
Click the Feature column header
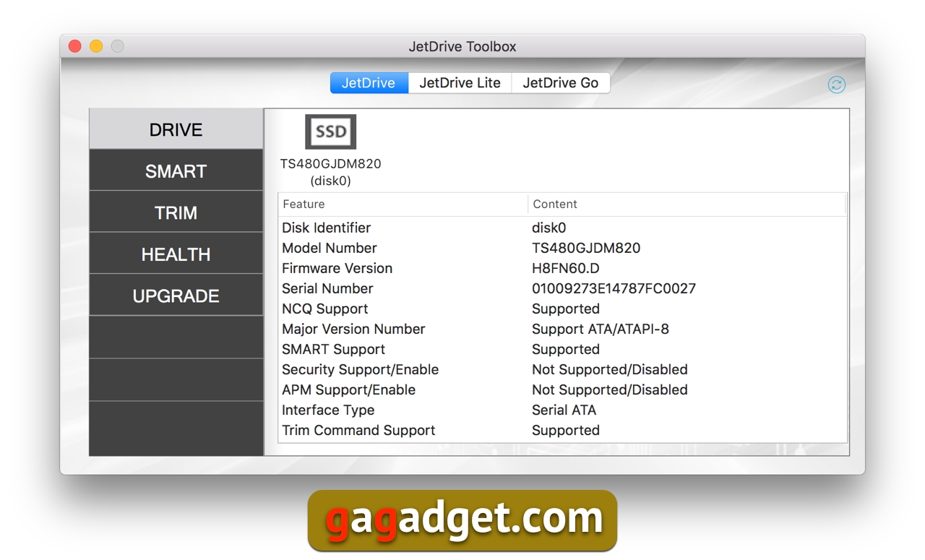tap(403, 204)
